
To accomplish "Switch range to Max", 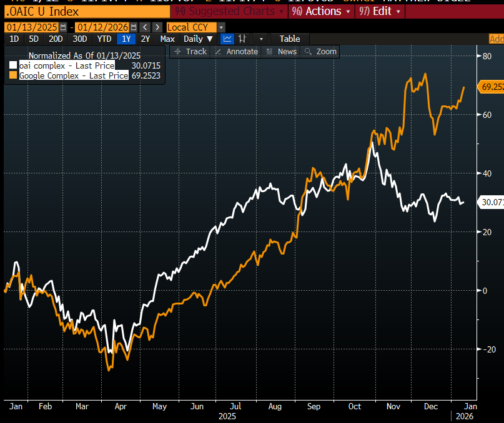I will (167, 39).
